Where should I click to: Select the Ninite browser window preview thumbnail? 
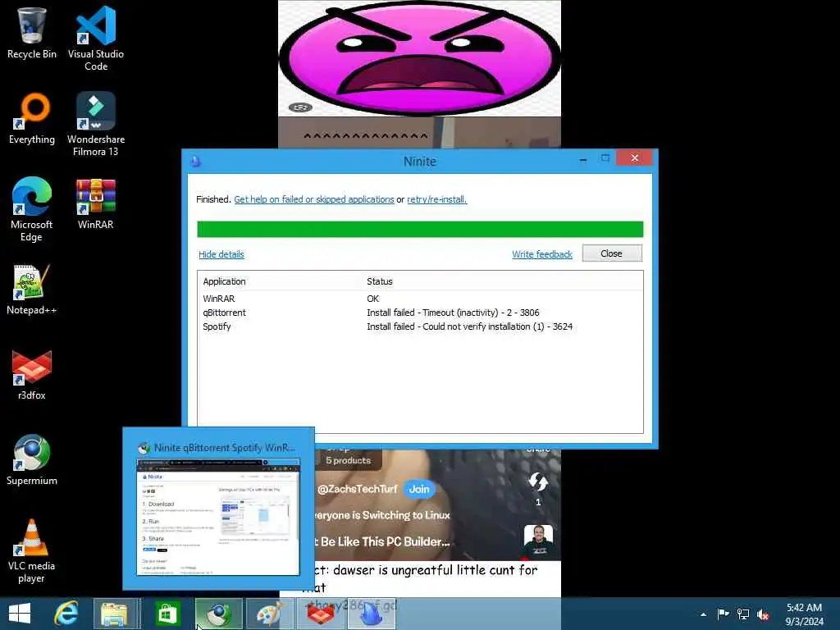[x=218, y=517]
